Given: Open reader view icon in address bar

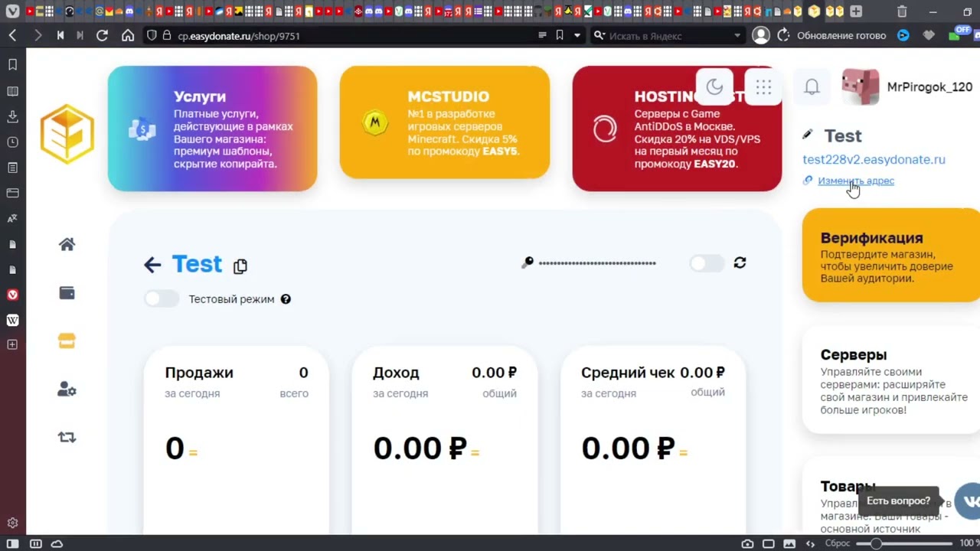Looking at the screenshot, I should pyautogui.click(x=542, y=35).
